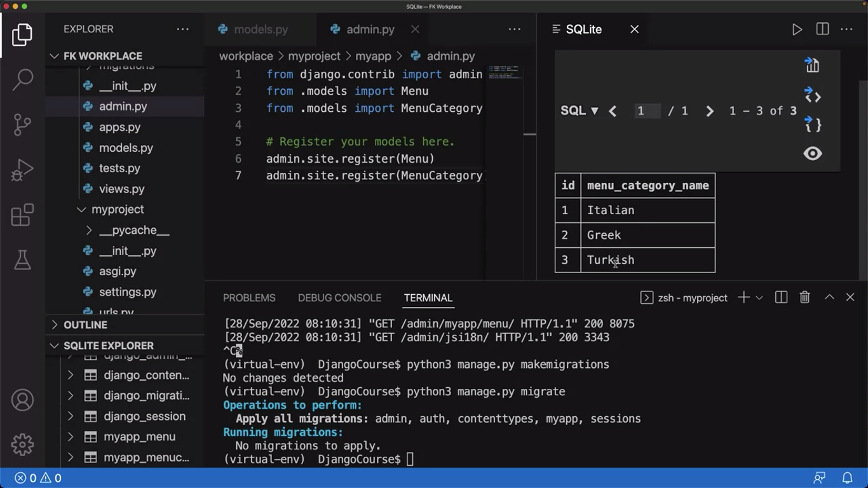This screenshot has height=488, width=868.
Task: Expand the myapp_menu table
Action: pos(71,437)
